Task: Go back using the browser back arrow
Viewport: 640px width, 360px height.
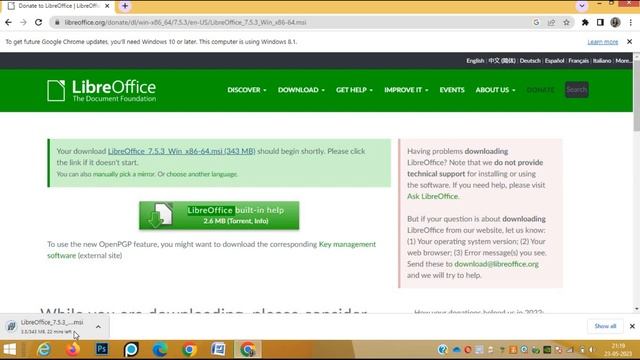Action: click(8, 22)
